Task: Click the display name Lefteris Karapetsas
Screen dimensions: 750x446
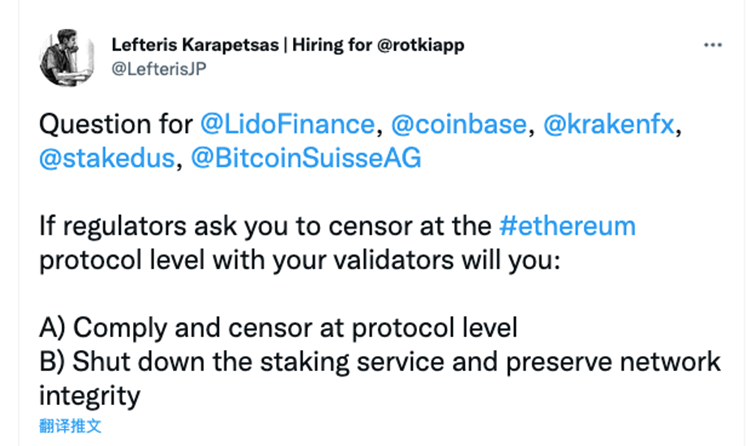Action: click(195, 45)
